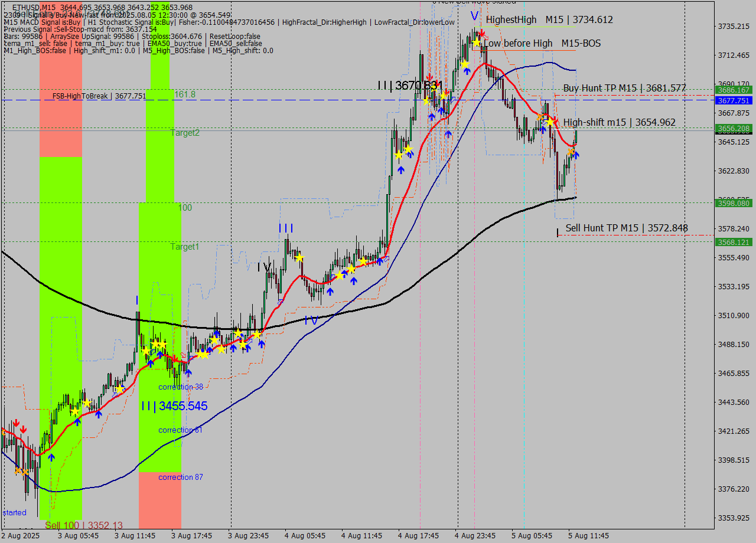Click the yellow star marker near the Target1 label
Viewport: 756px width, 543px height.
[300, 257]
